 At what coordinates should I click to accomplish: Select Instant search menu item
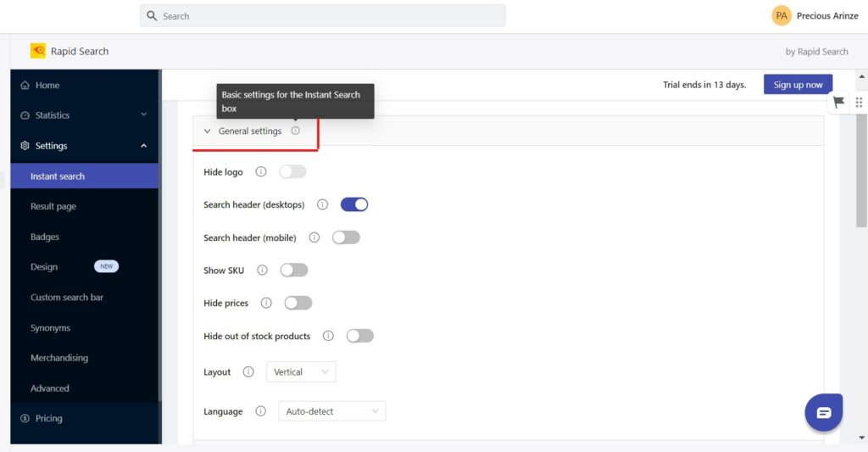pyautogui.click(x=84, y=176)
